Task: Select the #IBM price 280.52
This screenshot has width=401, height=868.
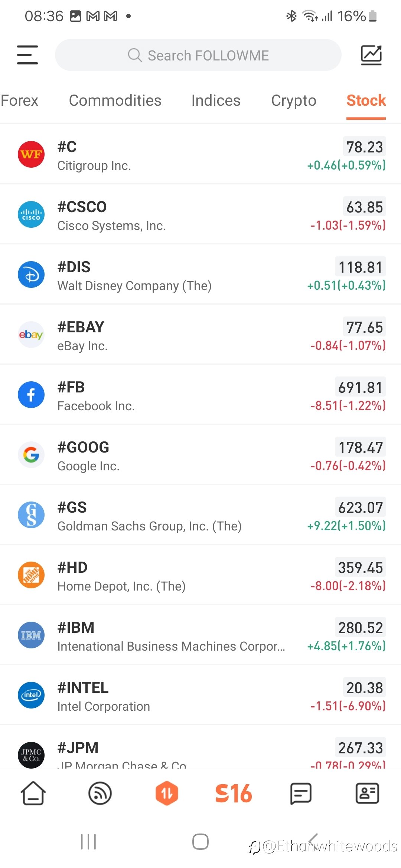Action: pos(360,628)
